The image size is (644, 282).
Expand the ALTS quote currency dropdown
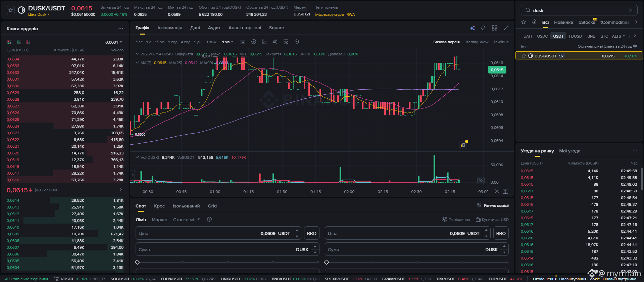click(618, 36)
